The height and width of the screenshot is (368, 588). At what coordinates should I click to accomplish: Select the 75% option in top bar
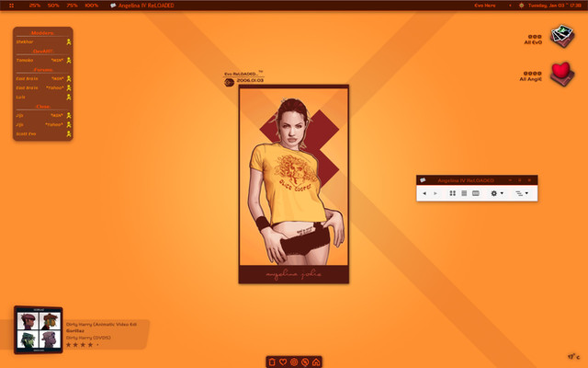click(x=72, y=6)
